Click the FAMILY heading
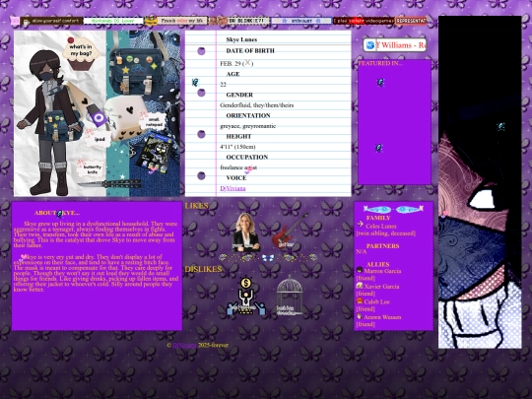532x399 pixels. 378,218
